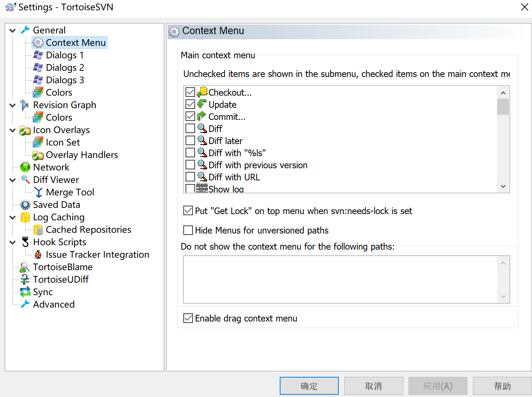Collapse the Hook Scripts tree node
This screenshot has width=532, height=397.
[12, 242]
